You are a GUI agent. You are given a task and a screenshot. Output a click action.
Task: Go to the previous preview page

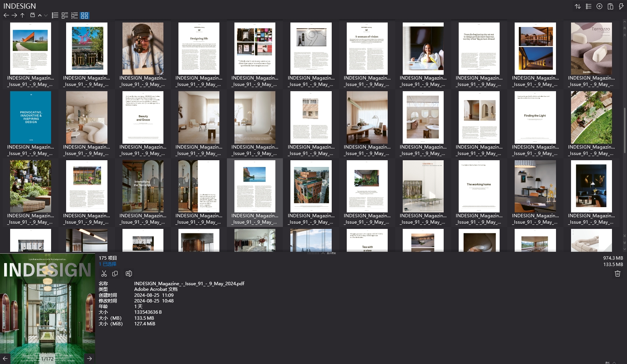[x=5, y=358]
